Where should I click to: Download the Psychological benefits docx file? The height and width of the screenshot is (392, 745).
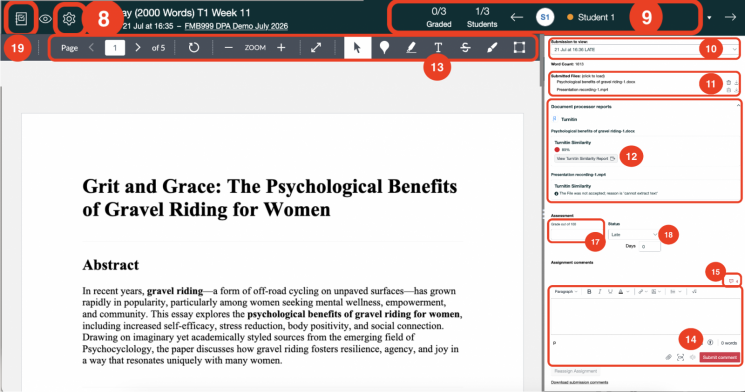pos(736,82)
